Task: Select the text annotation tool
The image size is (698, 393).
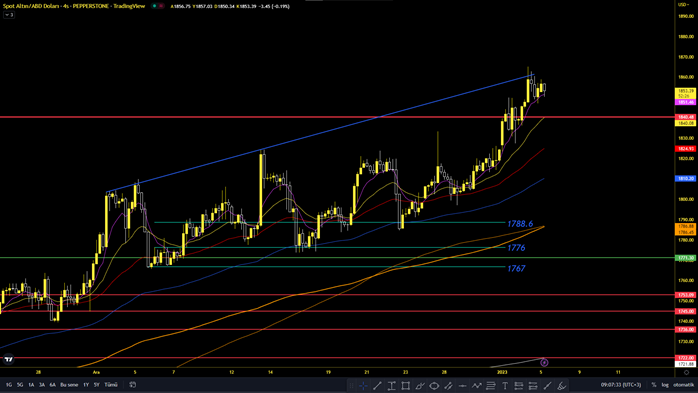Action: pyautogui.click(x=505, y=385)
